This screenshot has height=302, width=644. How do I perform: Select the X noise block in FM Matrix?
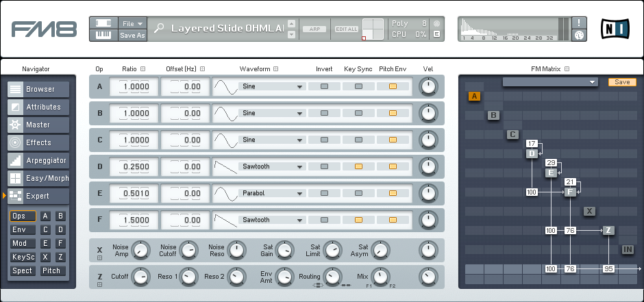point(589,212)
